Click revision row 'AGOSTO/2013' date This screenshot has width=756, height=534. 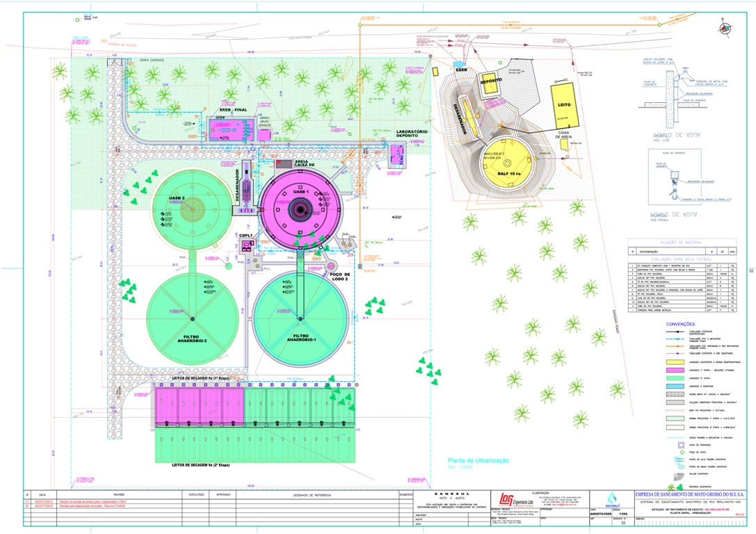[42, 502]
